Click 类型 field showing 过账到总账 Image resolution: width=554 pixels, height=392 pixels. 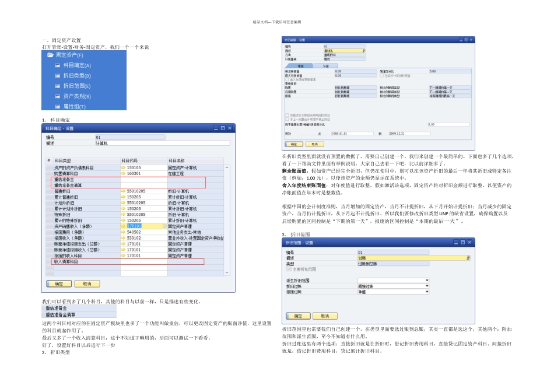(393, 264)
